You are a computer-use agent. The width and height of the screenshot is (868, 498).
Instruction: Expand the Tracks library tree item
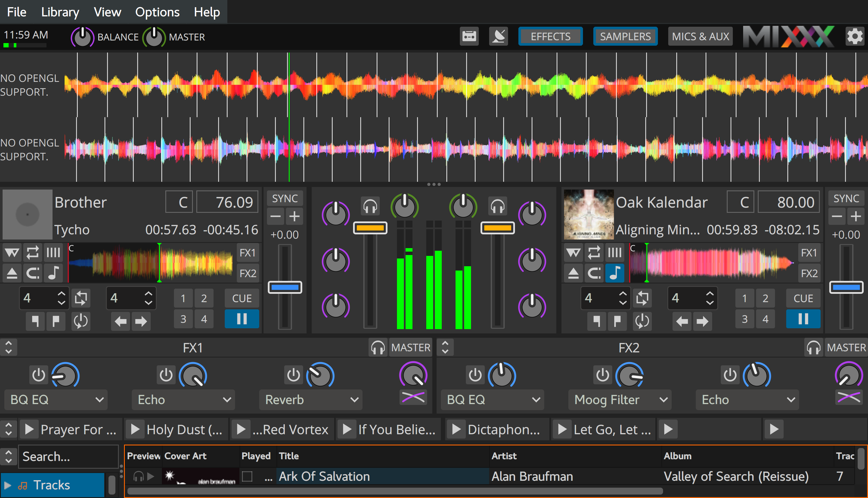point(7,485)
